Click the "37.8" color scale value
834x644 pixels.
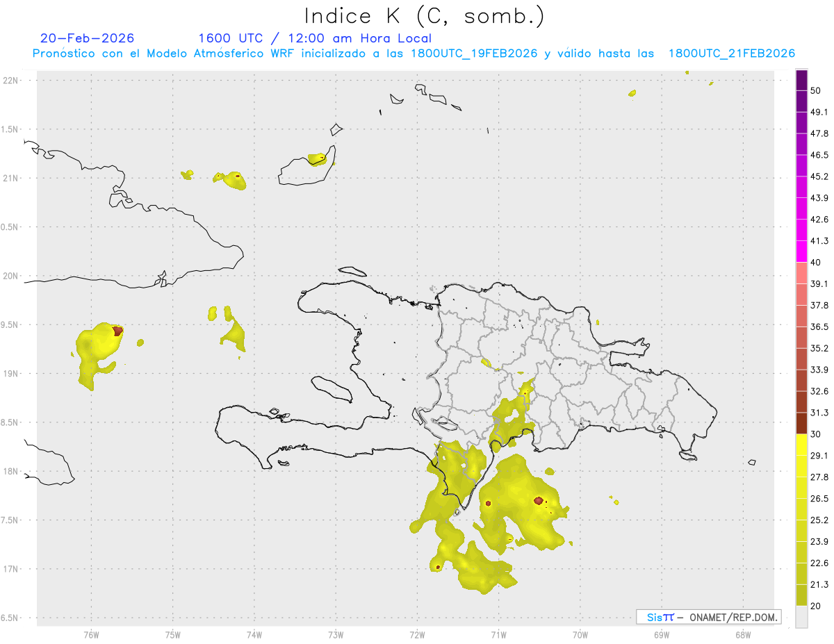(819, 305)
